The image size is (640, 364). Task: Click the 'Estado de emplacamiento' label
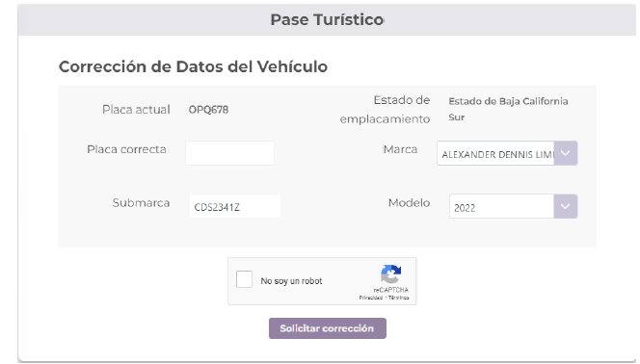tap(385, 110)
